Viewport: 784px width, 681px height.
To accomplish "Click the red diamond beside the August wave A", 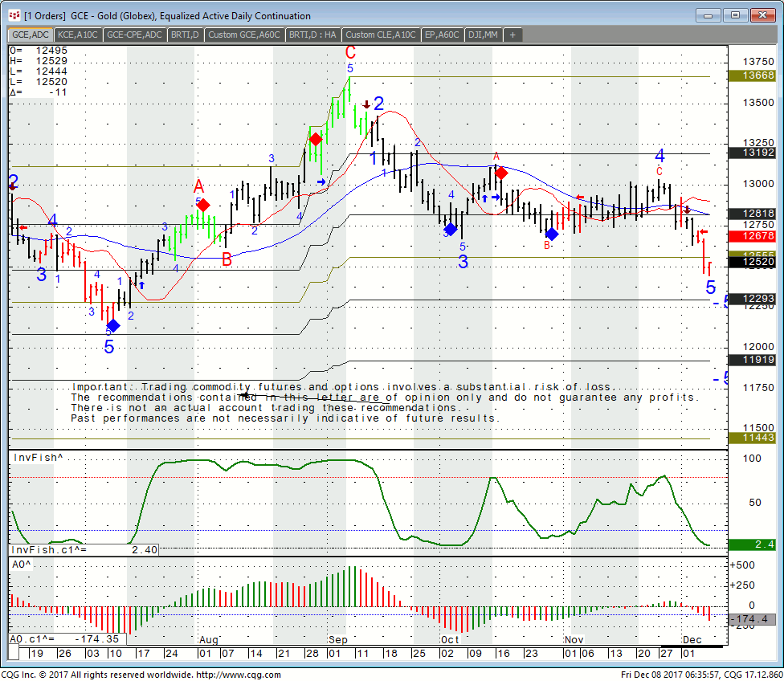I will pyautogui.click(x=203, y=205).
